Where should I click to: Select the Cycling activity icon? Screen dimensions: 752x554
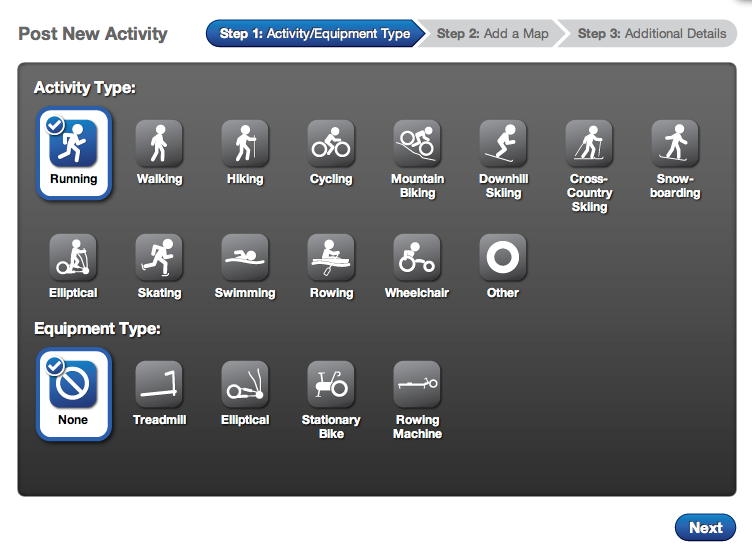pyautogui.click(x=331, y=143)
